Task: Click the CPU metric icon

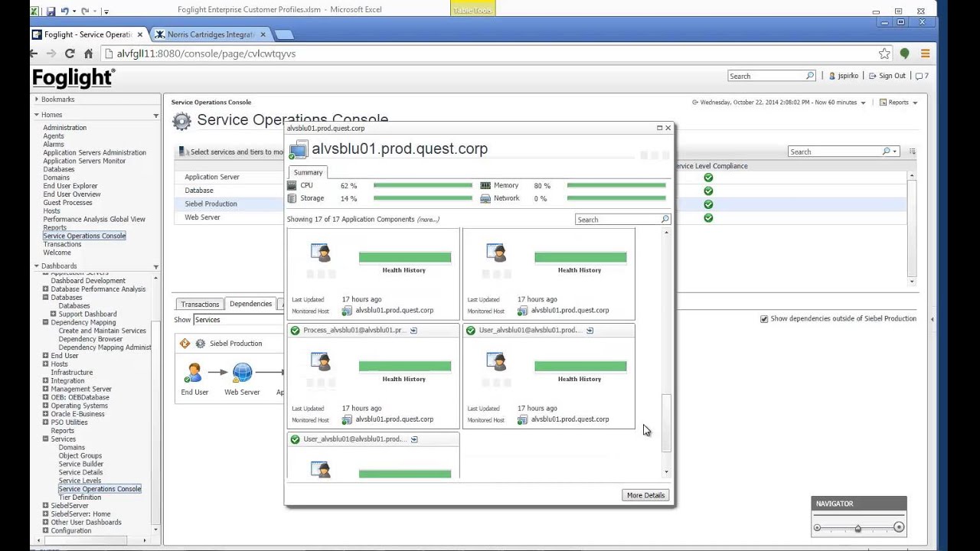Action: 292,185
